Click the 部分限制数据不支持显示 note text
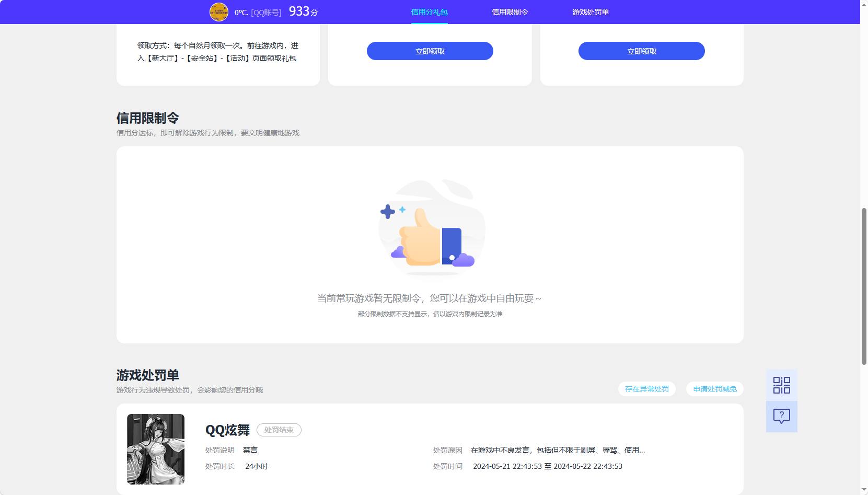868x495 pixels. (430, 314)
